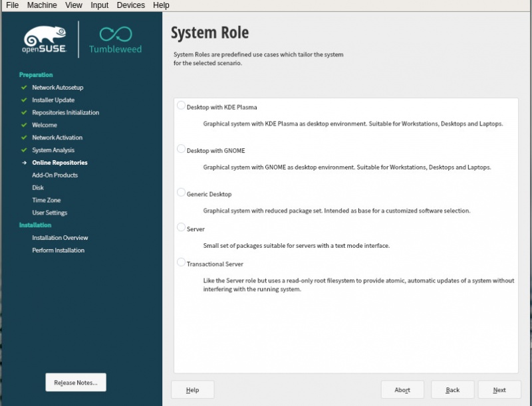The height and width of the screenshot is (406, 532).
Task: Open the Release Notes dialog
Action: 75,382
